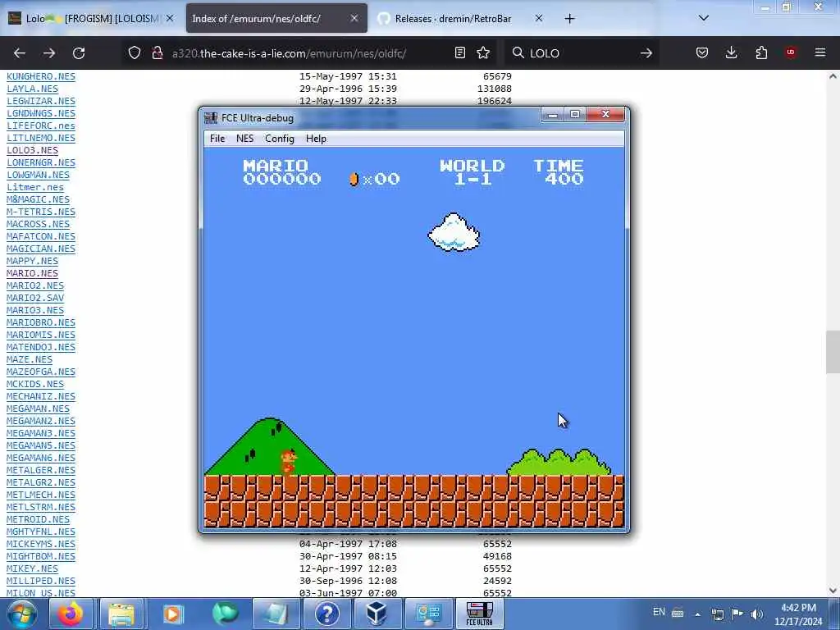Open the extensions puzzle icon
Viewport: 840px width, 630px height.
point(761,52)
